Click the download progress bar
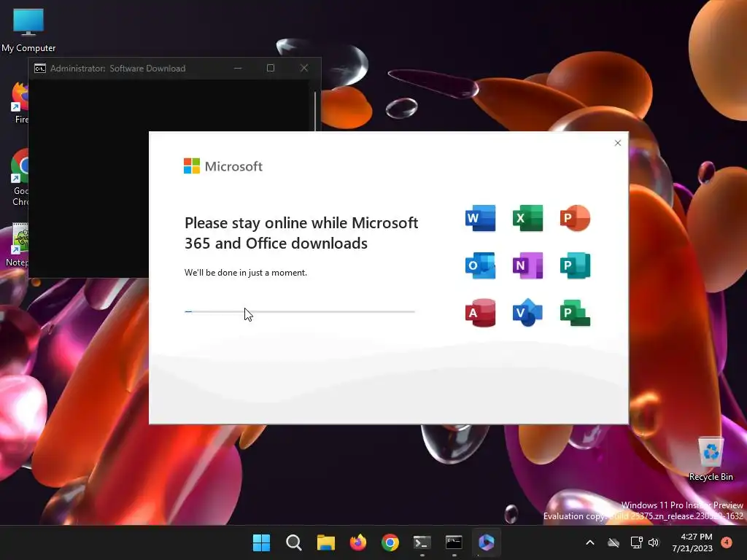This screenshot has height=560, width=747. coord(300,311)
